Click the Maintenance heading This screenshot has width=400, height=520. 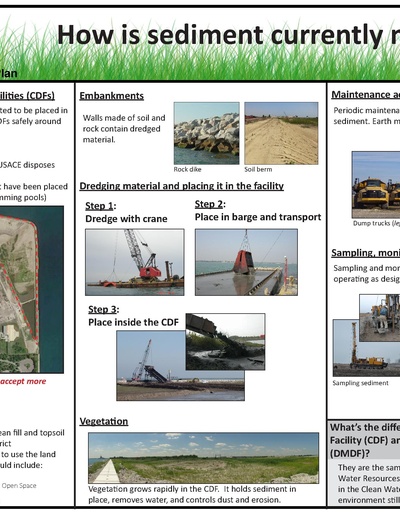tap(366, 95)
